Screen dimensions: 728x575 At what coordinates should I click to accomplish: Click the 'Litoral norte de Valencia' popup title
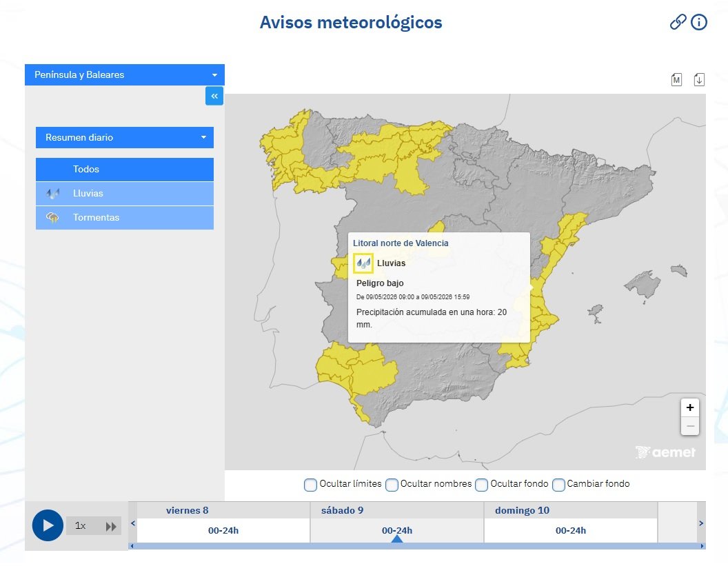401,243
